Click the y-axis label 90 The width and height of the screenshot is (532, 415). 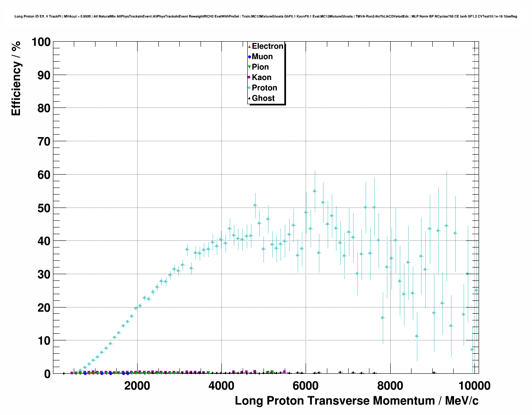coord(44,75)
